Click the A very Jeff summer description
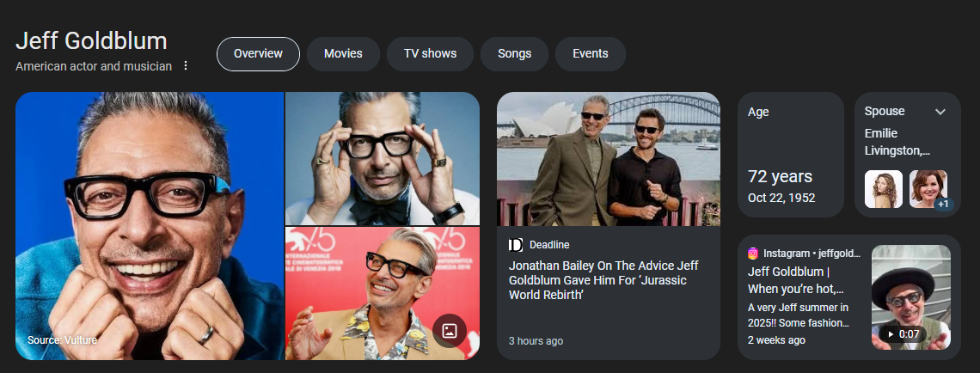980x373 pixels. 798,315
